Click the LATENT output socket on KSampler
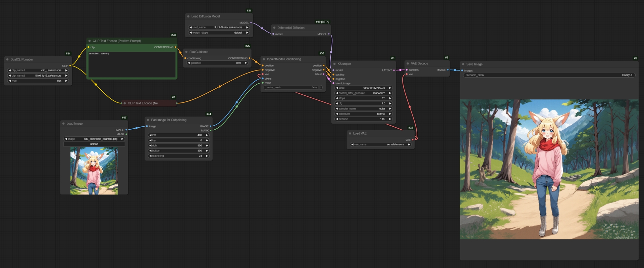The width and height of the screenshot is (644, 268). [394, 70]
